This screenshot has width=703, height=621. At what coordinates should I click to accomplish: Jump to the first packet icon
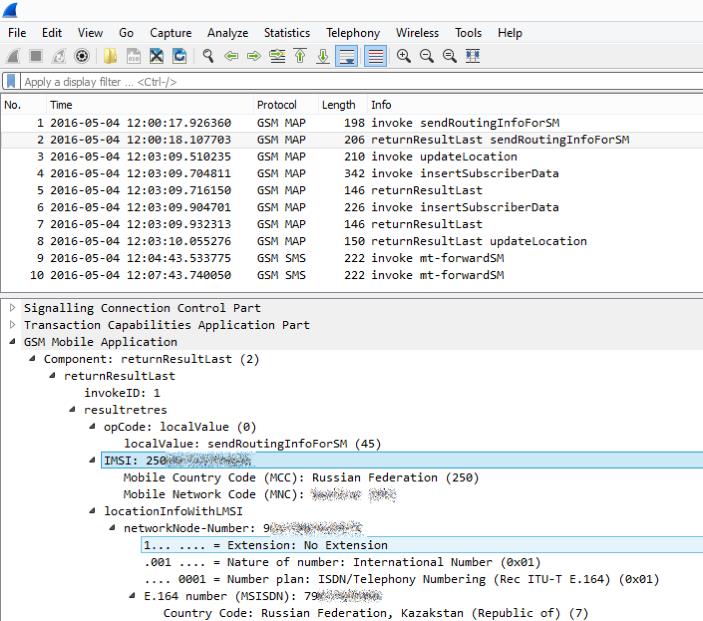click(300, 57)
